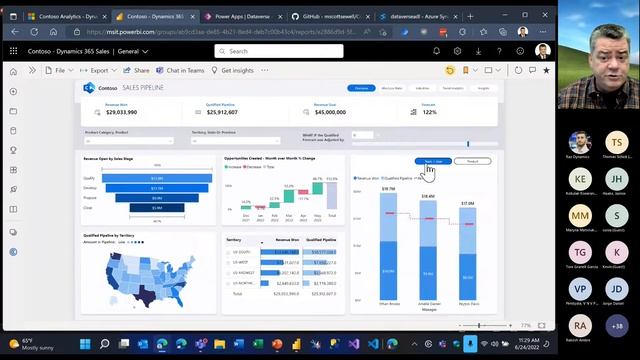
Task: Switch to dataverseadl Azure Synapse browser tab
Action: 419,16
